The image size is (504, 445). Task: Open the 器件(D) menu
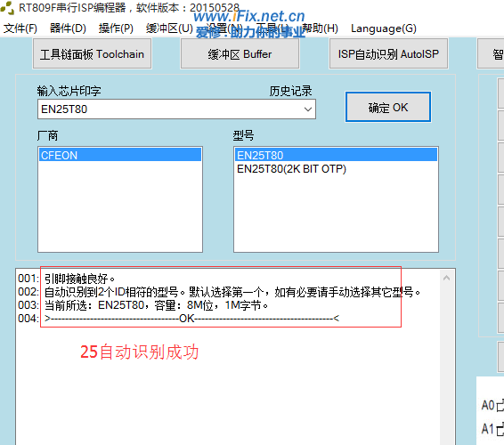[x=68, y=28]
